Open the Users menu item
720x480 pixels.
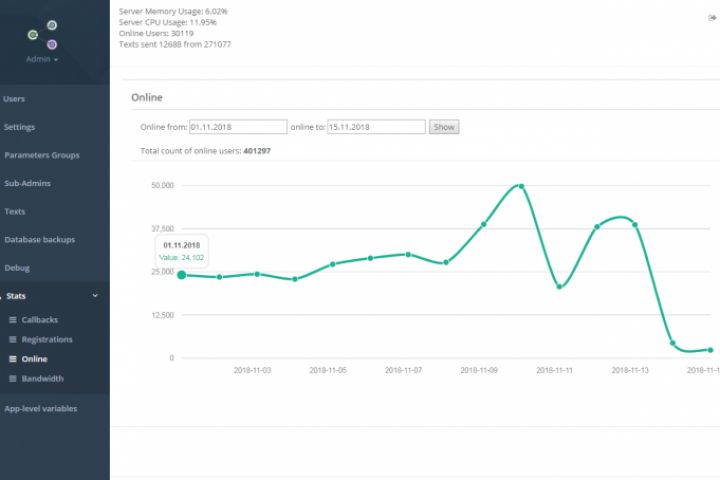14,99
